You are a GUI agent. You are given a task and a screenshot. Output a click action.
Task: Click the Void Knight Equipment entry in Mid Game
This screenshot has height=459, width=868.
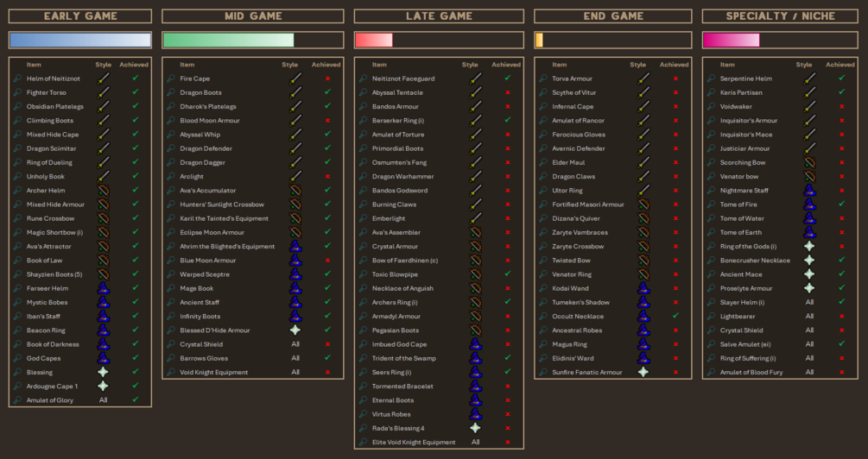coord(214,372)
